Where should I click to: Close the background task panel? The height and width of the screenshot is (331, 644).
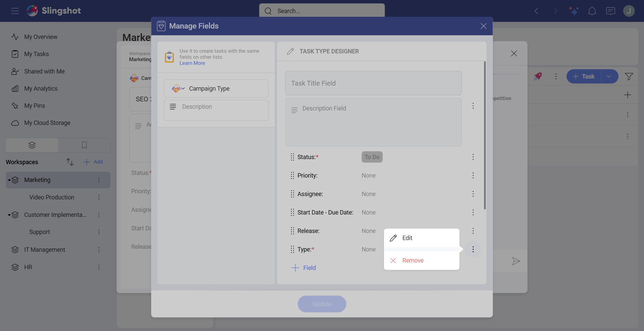514,53
